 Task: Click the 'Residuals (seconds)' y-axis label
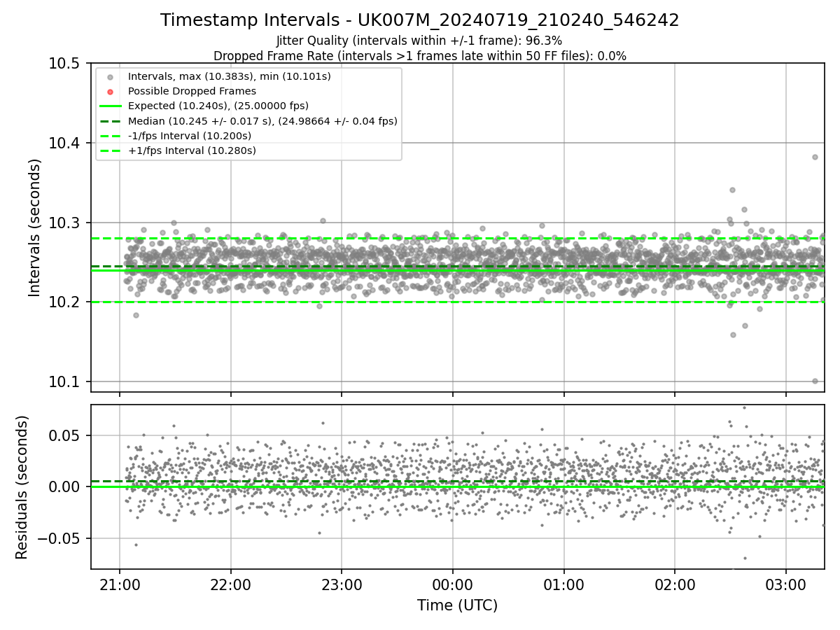coord(22,487)
